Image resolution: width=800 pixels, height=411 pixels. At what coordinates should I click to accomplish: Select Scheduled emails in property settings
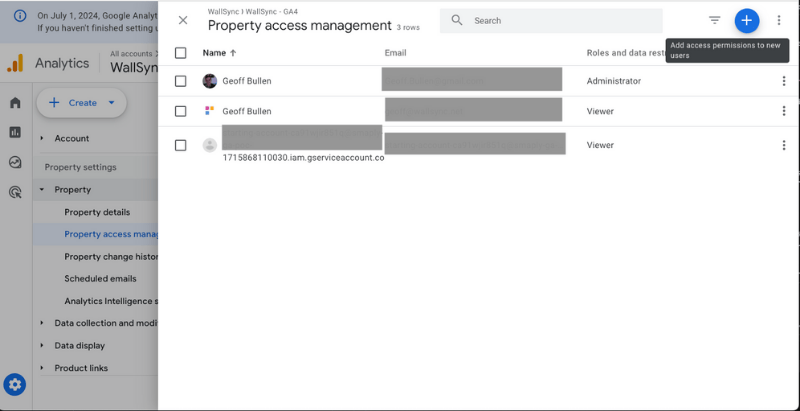click(x=100, y=279)
